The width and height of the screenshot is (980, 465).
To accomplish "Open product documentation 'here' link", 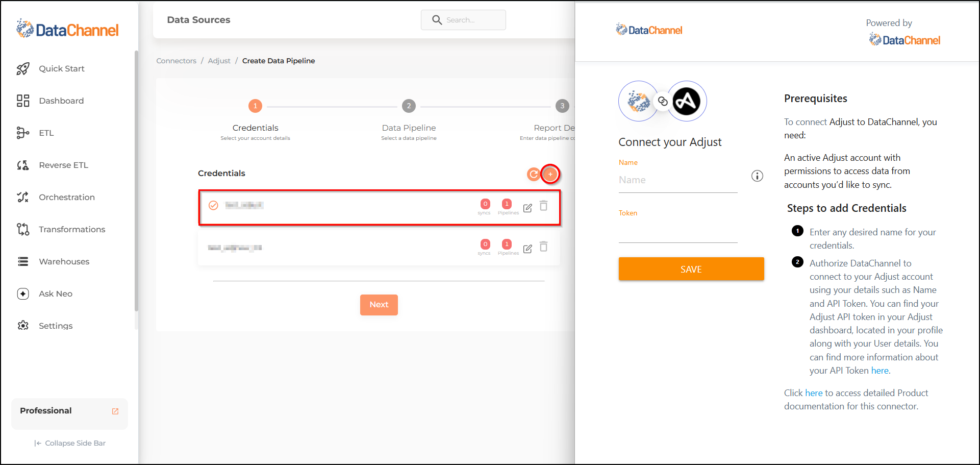I will point(814,393).
